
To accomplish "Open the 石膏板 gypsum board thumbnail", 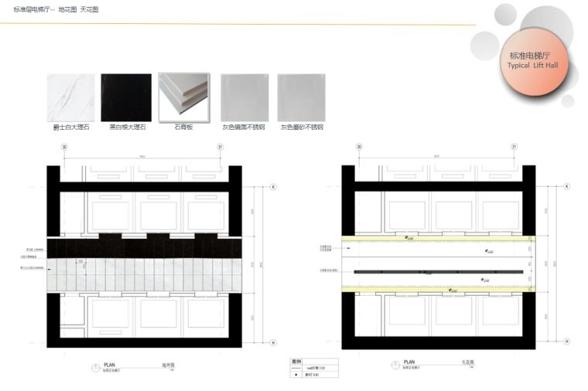I will 183,97.
